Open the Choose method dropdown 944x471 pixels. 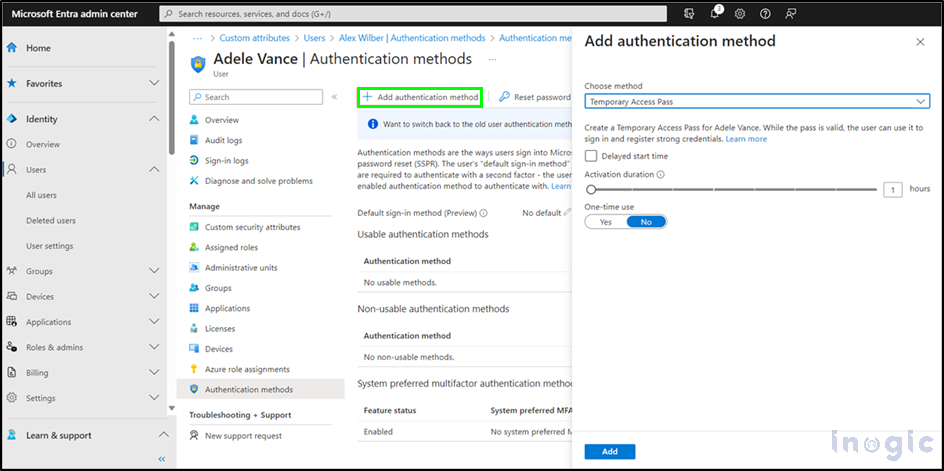pos(757,101)
